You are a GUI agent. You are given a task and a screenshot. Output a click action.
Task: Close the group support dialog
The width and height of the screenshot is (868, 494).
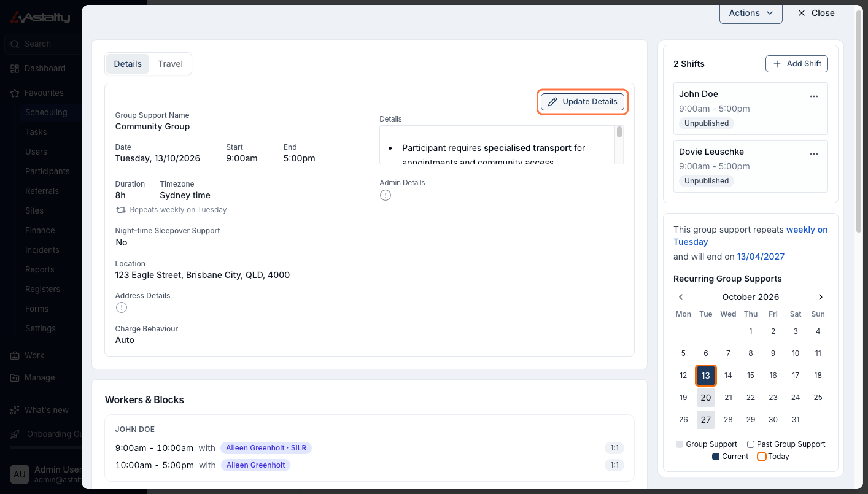pyautogui.click(x=816, y=13)
